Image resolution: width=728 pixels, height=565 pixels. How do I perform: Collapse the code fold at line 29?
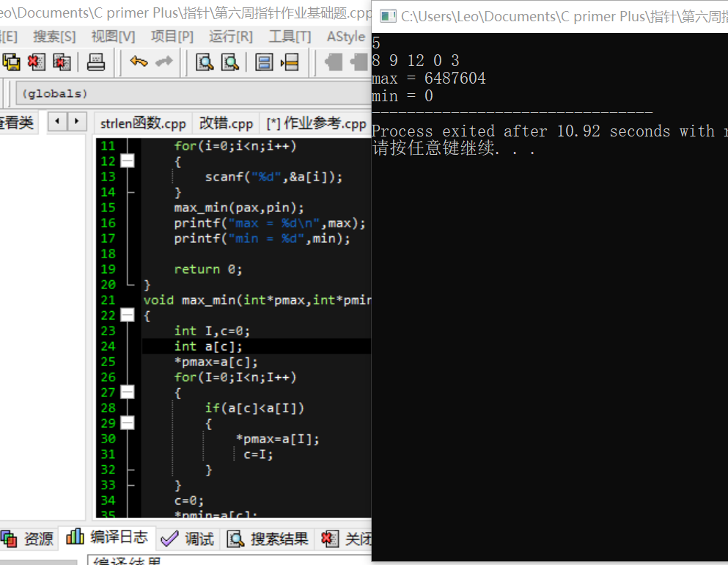[x=128, y=423]
